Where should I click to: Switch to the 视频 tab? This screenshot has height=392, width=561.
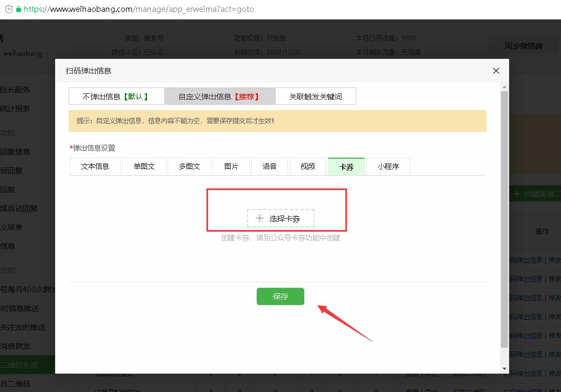tap(308, 166)
